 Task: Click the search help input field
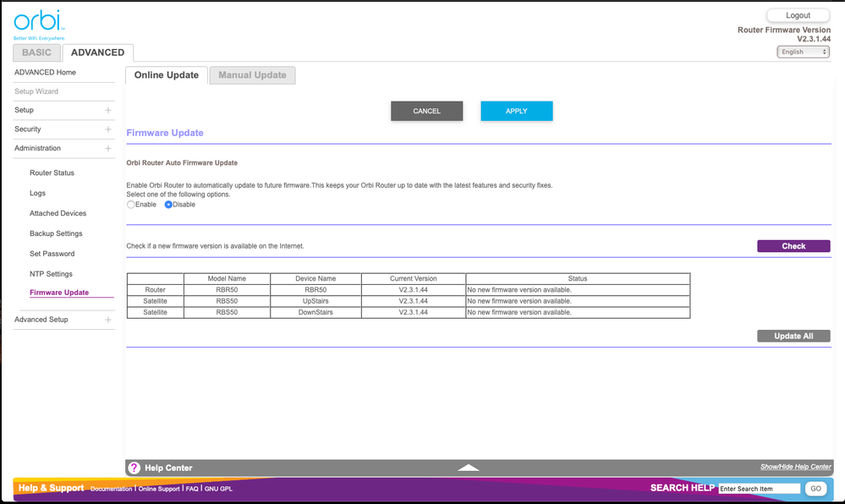click(760, 489)
